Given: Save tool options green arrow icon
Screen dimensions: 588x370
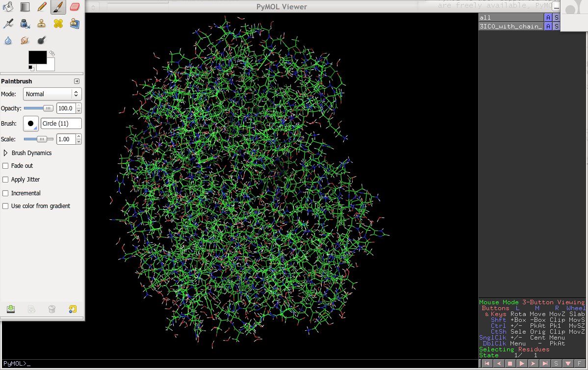Looking at the screenshot, I should (11, 309).
